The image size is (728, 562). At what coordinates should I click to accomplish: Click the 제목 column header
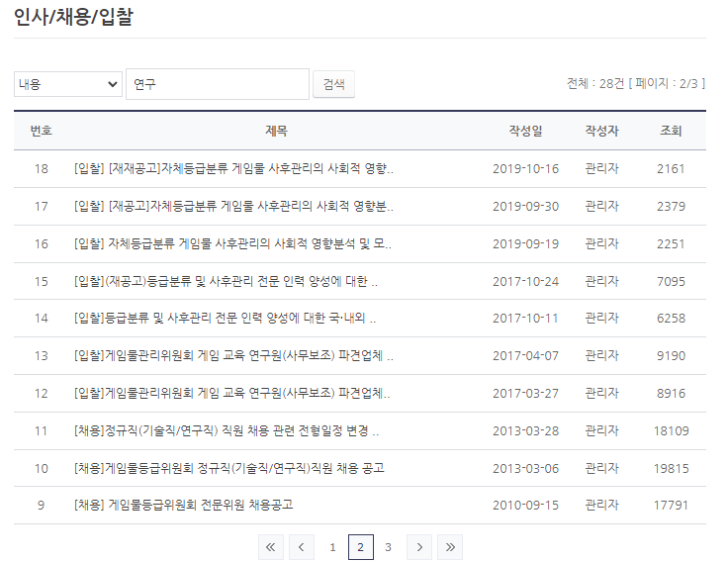tap(276, 131)
